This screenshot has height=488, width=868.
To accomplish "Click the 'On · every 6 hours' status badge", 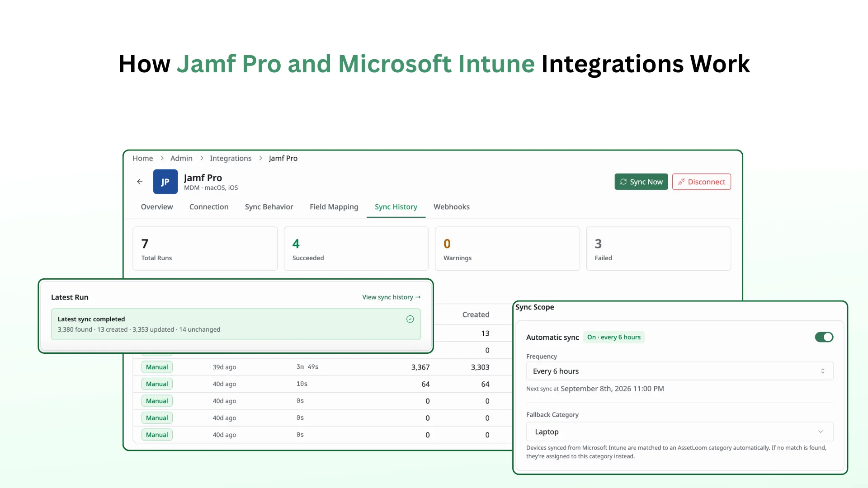I will [x=614, y=337].
